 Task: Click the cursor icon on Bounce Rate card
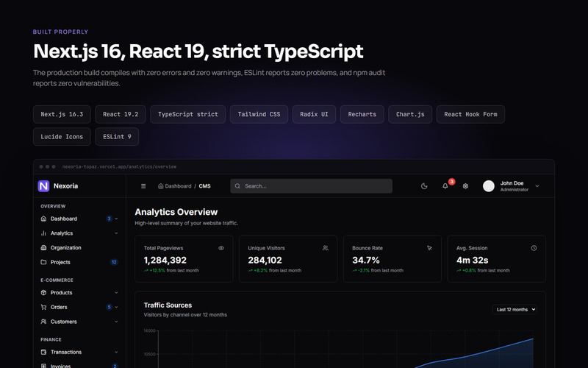430,248
